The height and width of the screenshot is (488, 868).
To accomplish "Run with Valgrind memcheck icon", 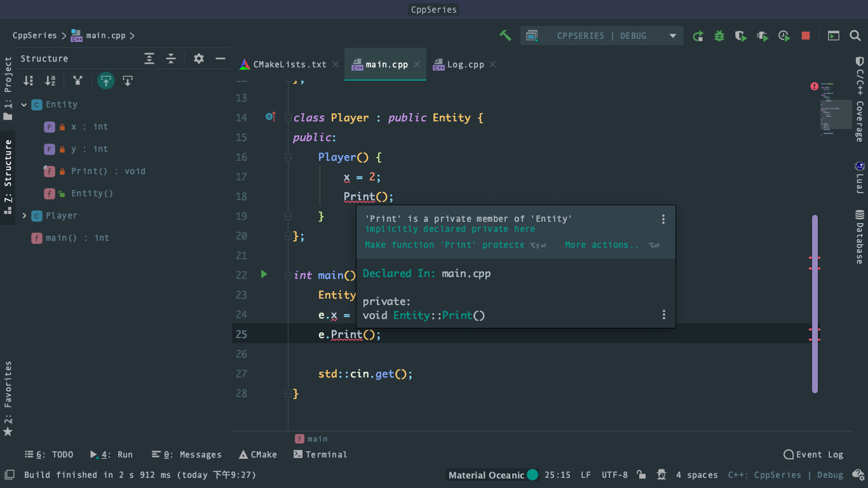I will tap(763, 36).
